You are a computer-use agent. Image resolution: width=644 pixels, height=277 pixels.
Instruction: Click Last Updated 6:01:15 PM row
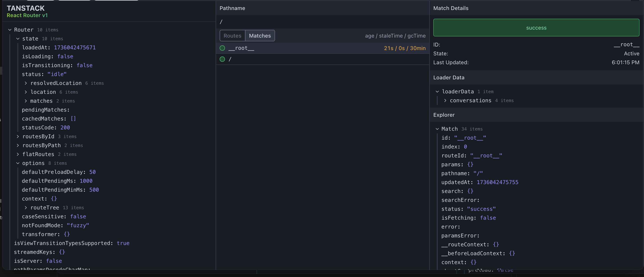(x=536, y=63)
